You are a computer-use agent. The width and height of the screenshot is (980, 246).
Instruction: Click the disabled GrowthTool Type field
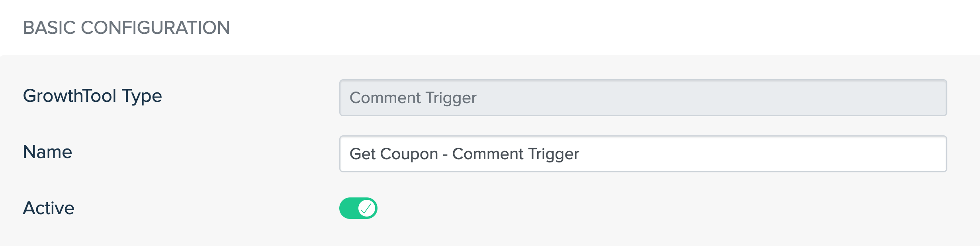point(642,98)
